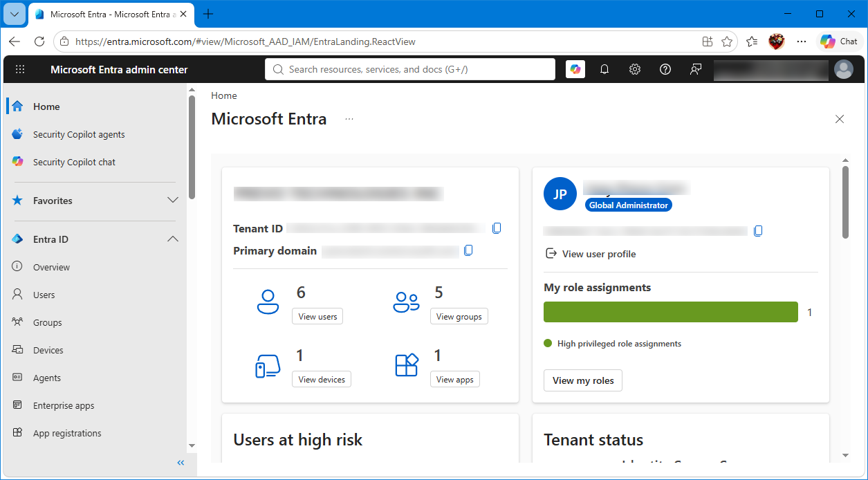Click the JP avatar circle

pos(560,194)
